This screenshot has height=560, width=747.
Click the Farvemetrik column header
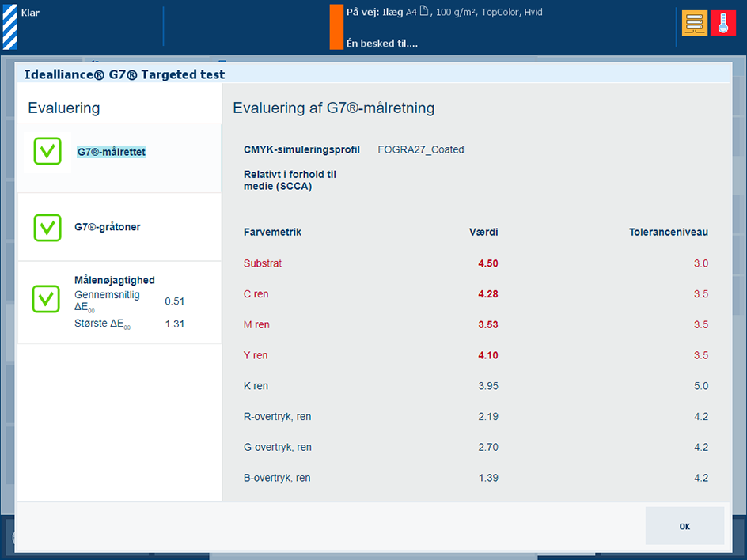point(272,232)
